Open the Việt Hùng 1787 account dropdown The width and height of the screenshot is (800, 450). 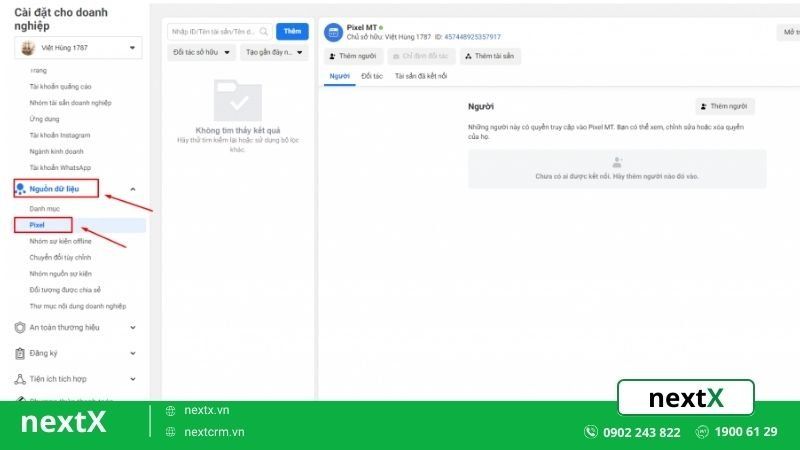pos(133,48)
